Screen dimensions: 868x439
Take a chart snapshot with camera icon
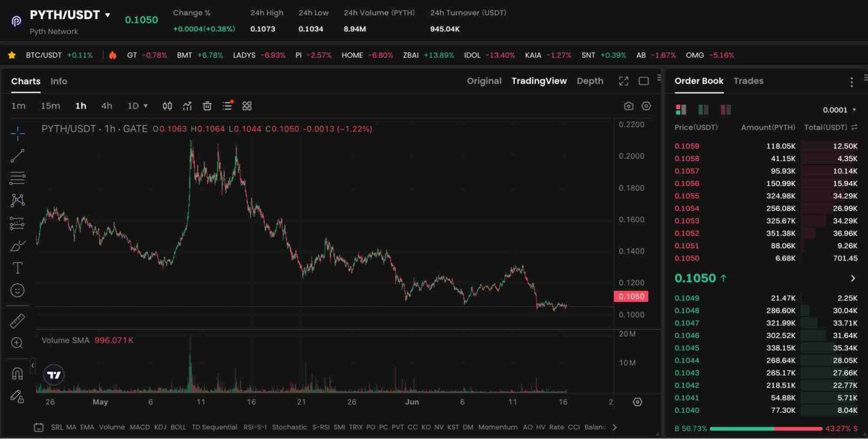[629, 106]
